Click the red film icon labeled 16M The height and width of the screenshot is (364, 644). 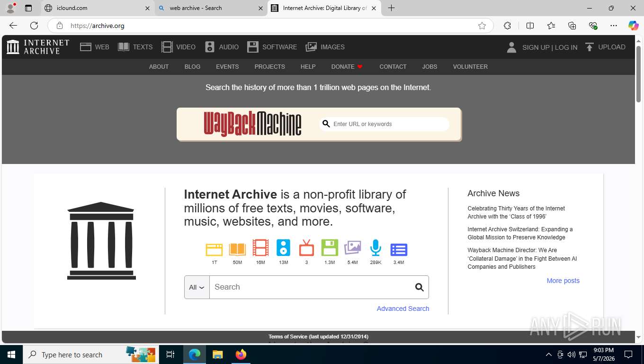(x=260, y=248)
